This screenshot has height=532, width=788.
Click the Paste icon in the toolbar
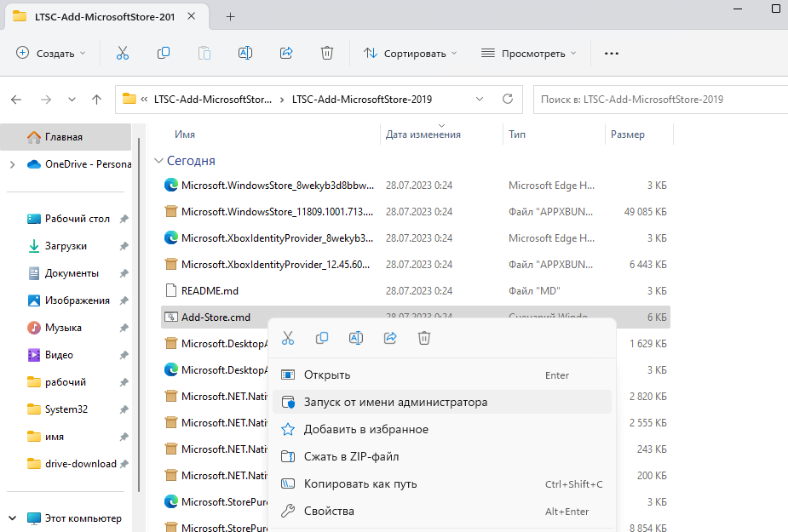point(204,54)
